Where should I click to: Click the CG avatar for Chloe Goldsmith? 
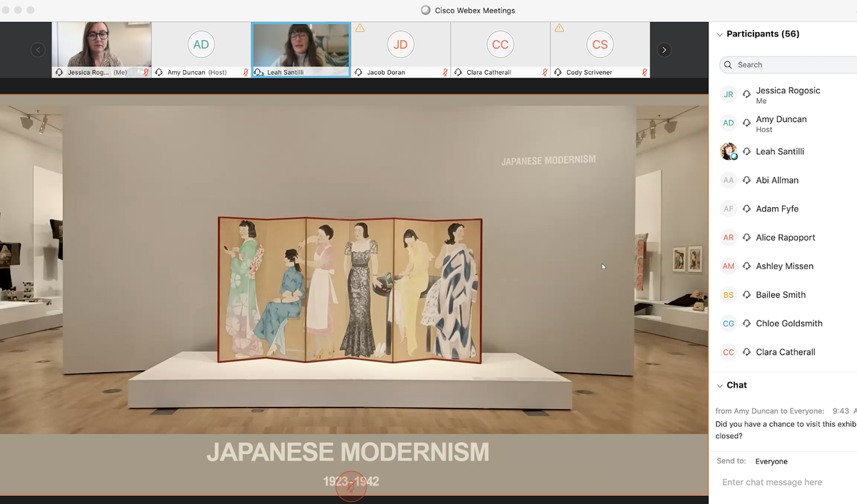[x=728, y=323]
